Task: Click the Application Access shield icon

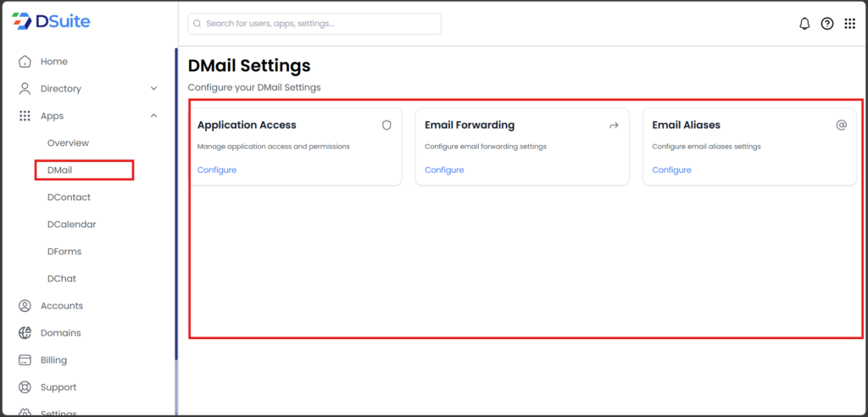Action: click(387, 125)
